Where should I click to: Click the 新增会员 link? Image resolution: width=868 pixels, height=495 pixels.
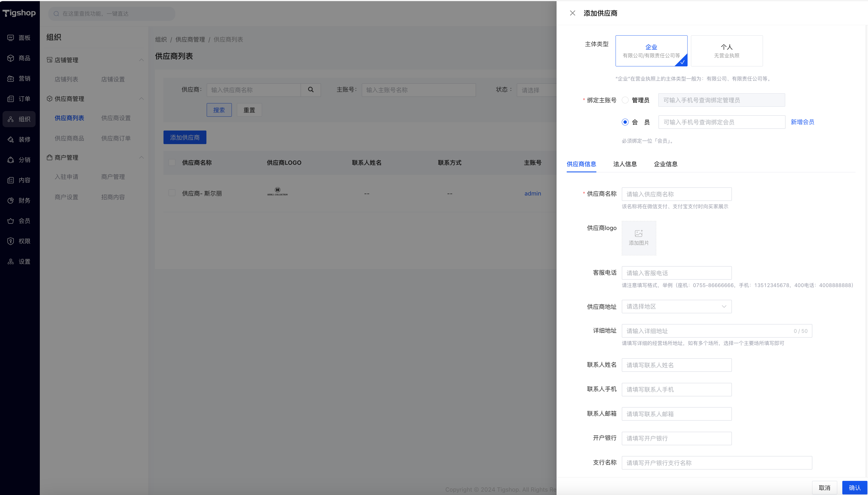[802, 122]
